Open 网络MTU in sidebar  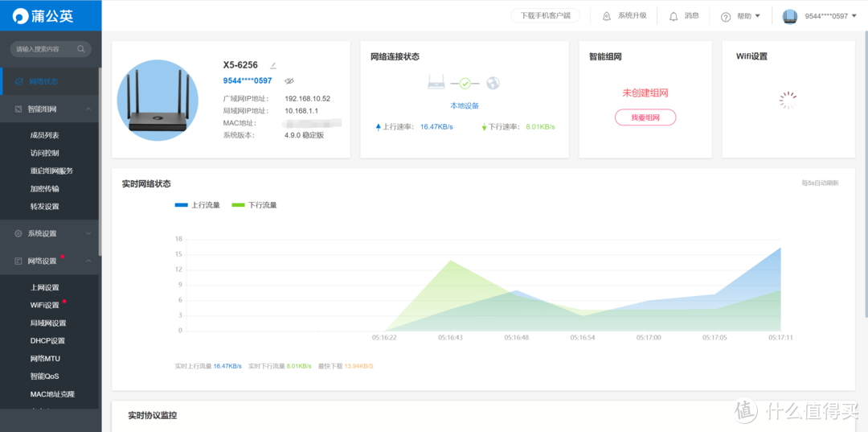45,358
